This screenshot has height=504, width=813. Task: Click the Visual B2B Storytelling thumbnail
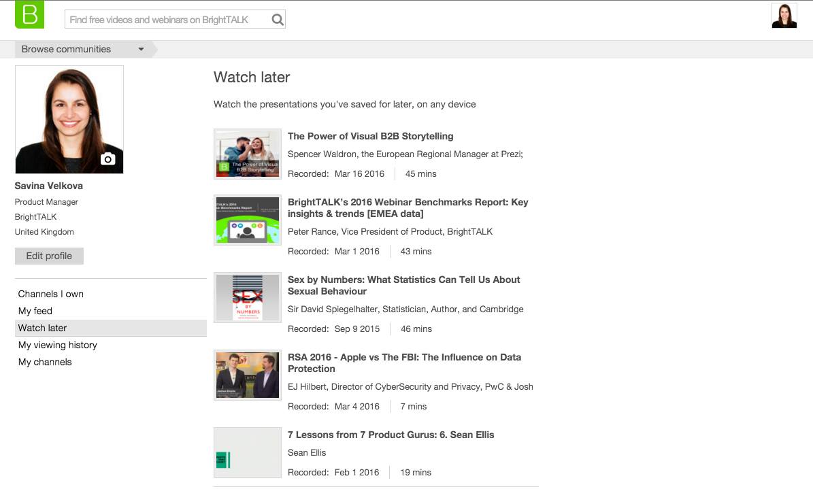point(248,154)
